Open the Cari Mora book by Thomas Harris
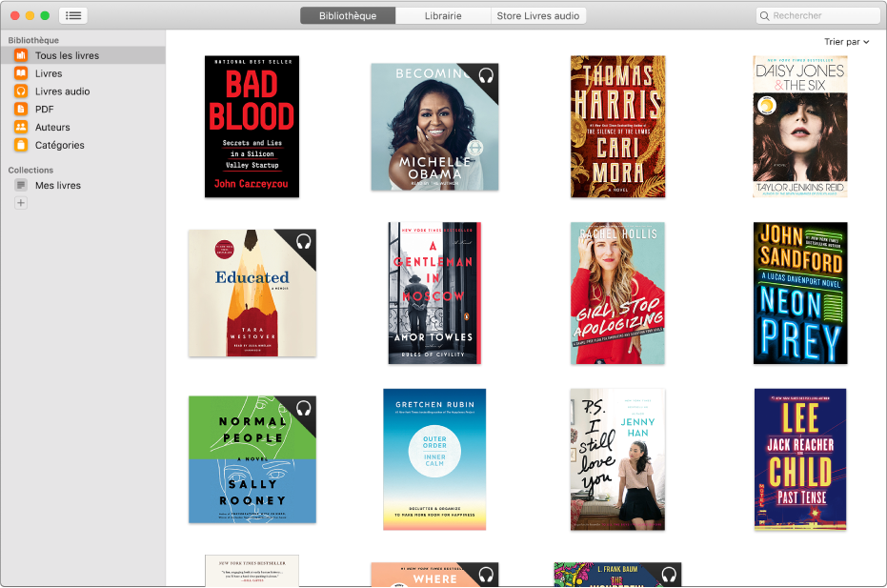The height and width of the screenshot is (588, 887). click(x=617, y=126)
